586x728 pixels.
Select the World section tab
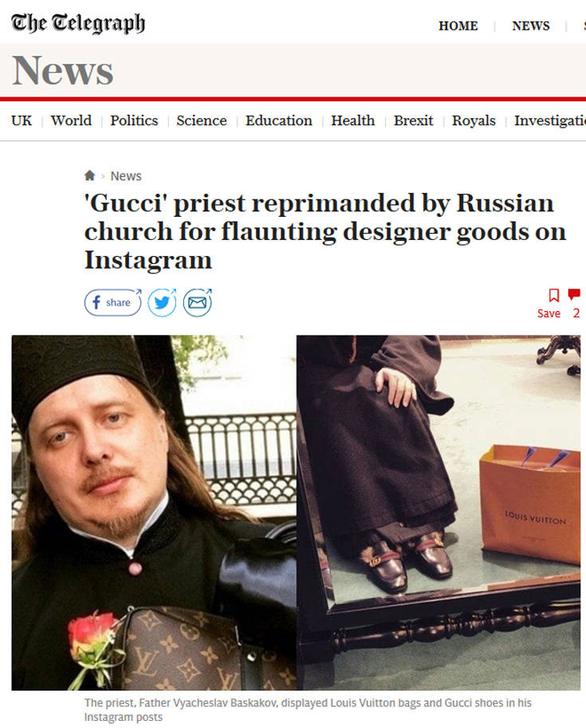pyautogui.click(x=71, y=120)
